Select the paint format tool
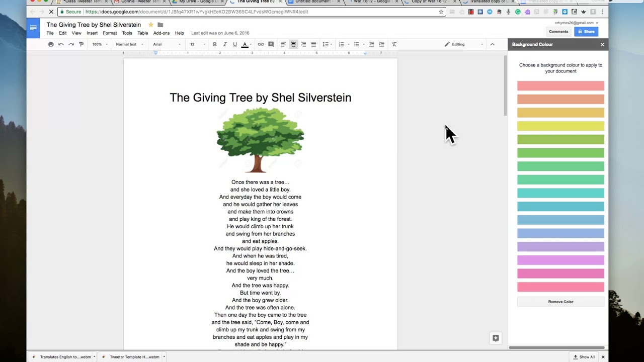This screenshot has width=644, height=362. [x=81, y=44]
